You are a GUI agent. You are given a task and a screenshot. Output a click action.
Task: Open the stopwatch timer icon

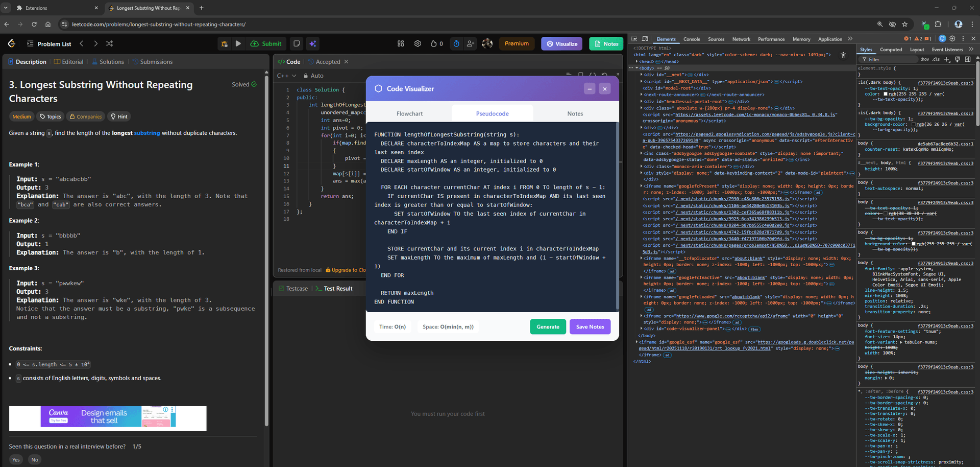[x=456, y=43]
